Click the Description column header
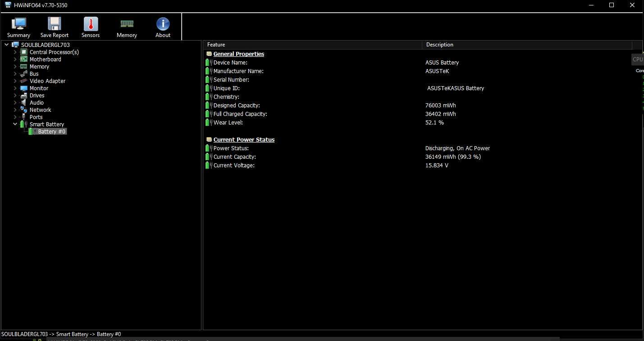Viewport: 644px width, 341px height. coord(527,45)
